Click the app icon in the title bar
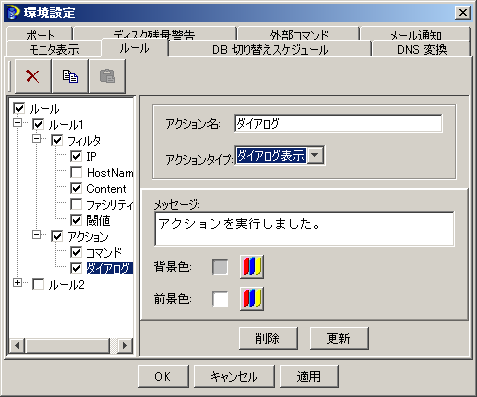The height and width of the screenshot is (397, 477). tap(13, 13)
